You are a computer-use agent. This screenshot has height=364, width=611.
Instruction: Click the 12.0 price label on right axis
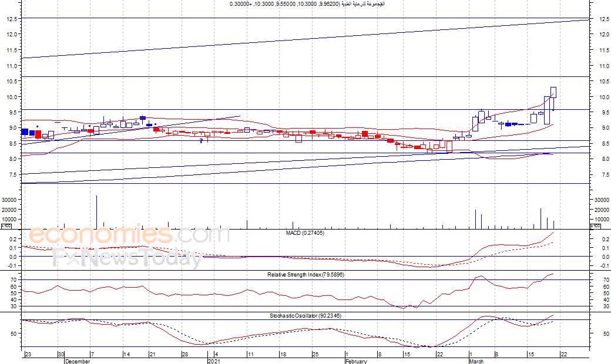(605, 34)
